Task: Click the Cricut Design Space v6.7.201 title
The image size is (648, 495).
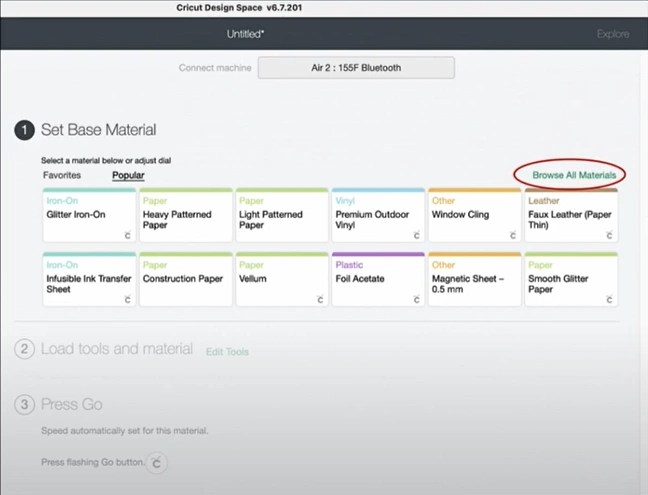Action: [x=239, y=7]
